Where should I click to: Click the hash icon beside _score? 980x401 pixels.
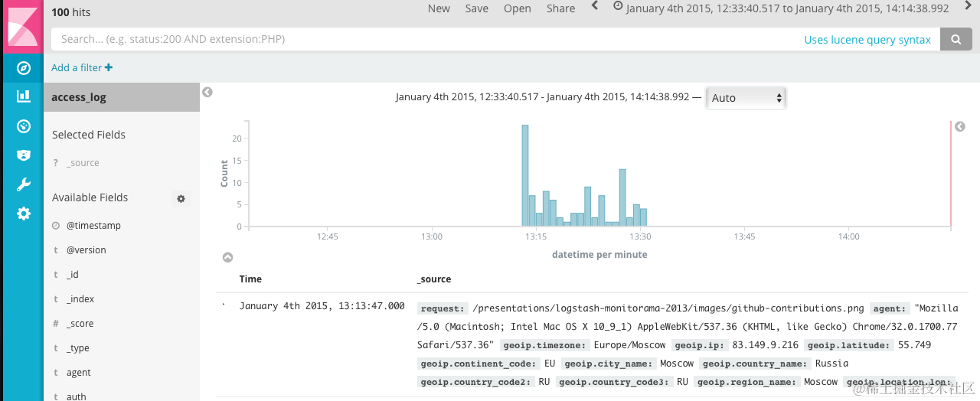click(56, 324)
